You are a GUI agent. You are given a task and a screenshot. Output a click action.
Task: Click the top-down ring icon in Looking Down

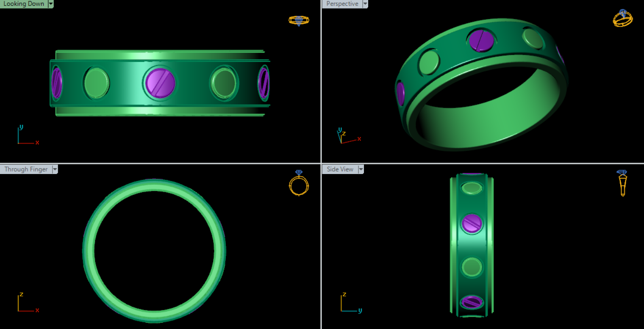tap(299, 20)
